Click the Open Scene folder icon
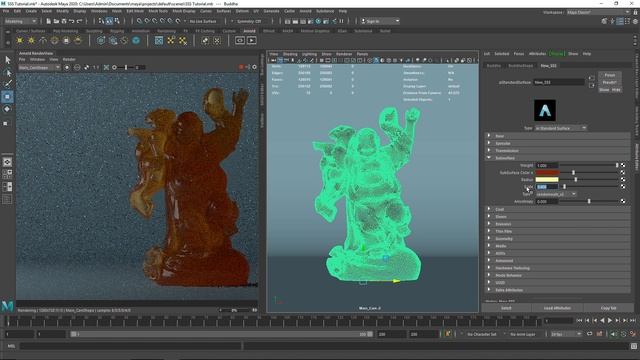This screenshot has width=640, height=360. tap(56, 21)
